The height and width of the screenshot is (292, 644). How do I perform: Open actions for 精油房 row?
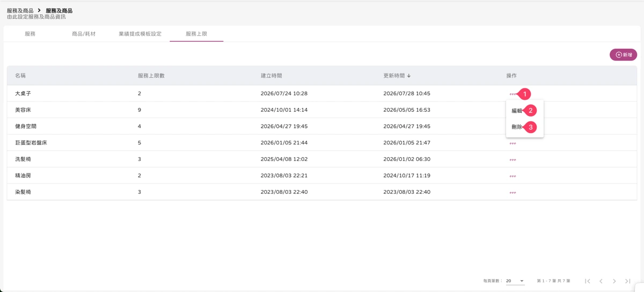pos(513,176)
